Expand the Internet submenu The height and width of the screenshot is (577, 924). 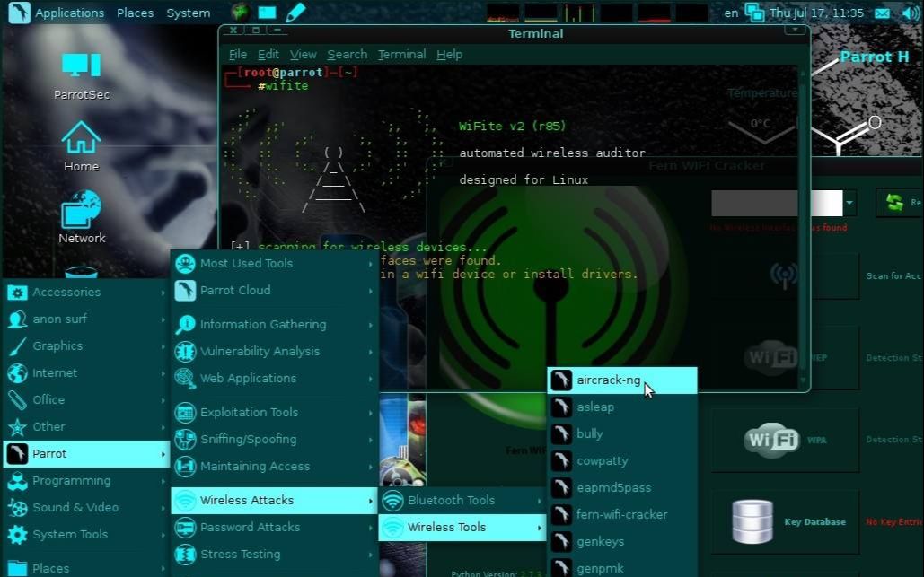[x=86, y=372]
